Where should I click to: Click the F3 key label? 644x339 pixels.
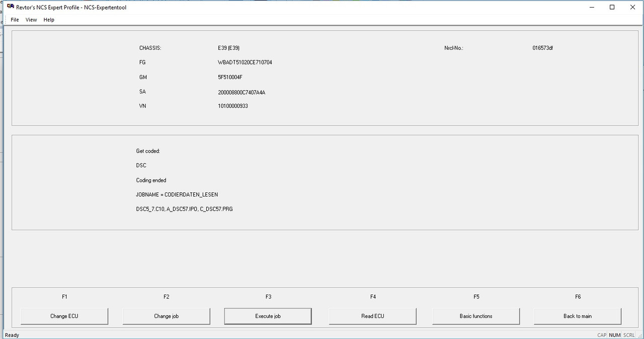tap(268, 297)
